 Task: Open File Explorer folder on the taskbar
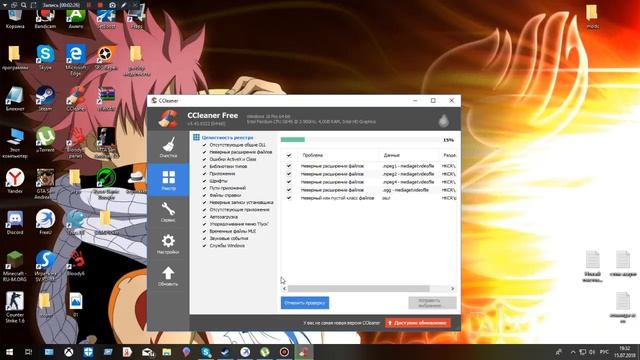[167, 352]
